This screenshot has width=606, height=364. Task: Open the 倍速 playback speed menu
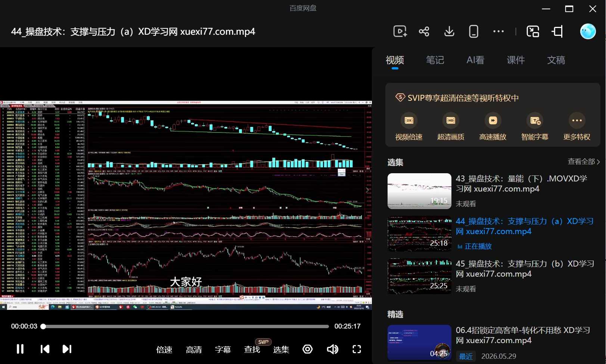164,350
